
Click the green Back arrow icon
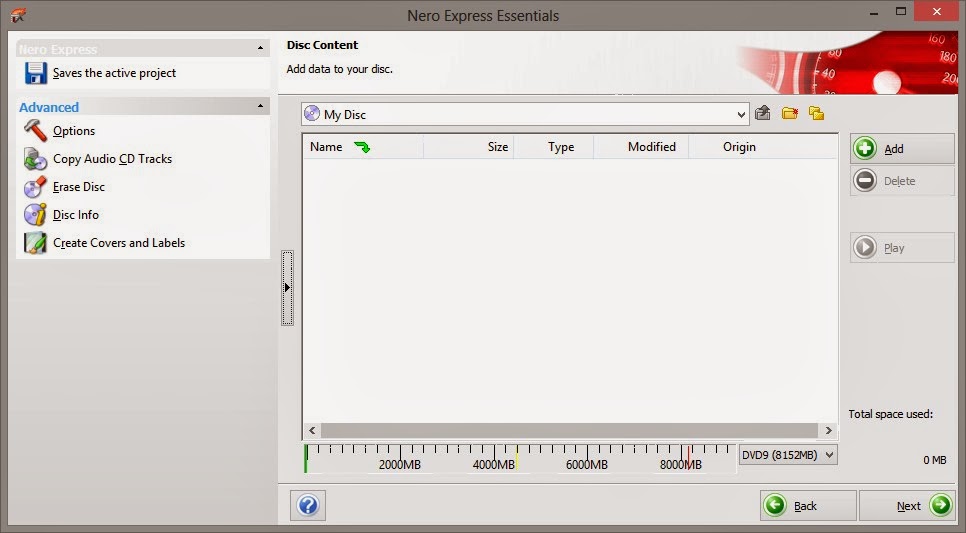point(775,505)
